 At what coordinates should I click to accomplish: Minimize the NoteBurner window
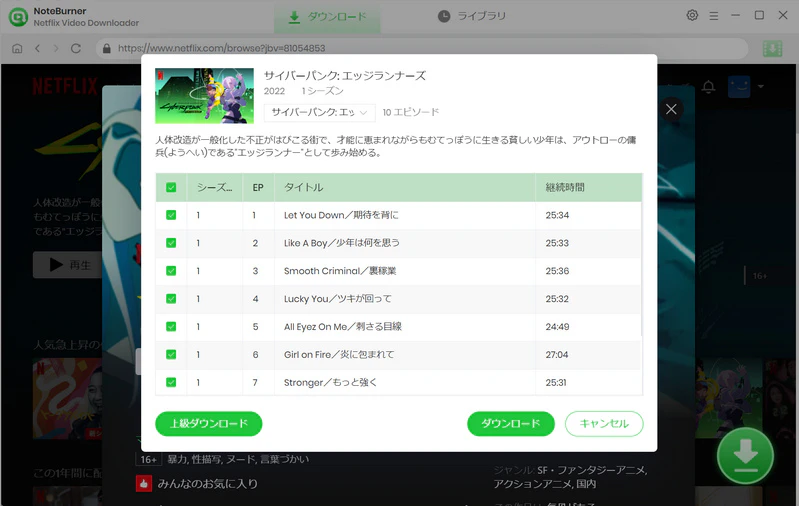735,16
